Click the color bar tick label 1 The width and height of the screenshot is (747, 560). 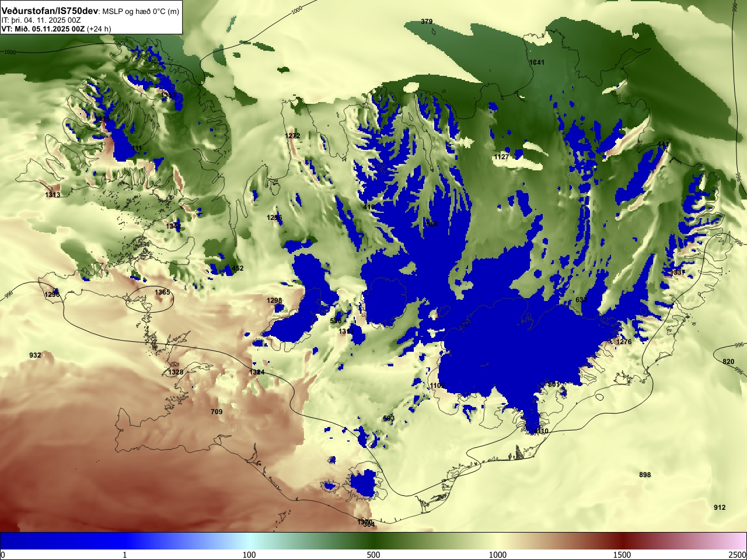(x=124, y=555)
